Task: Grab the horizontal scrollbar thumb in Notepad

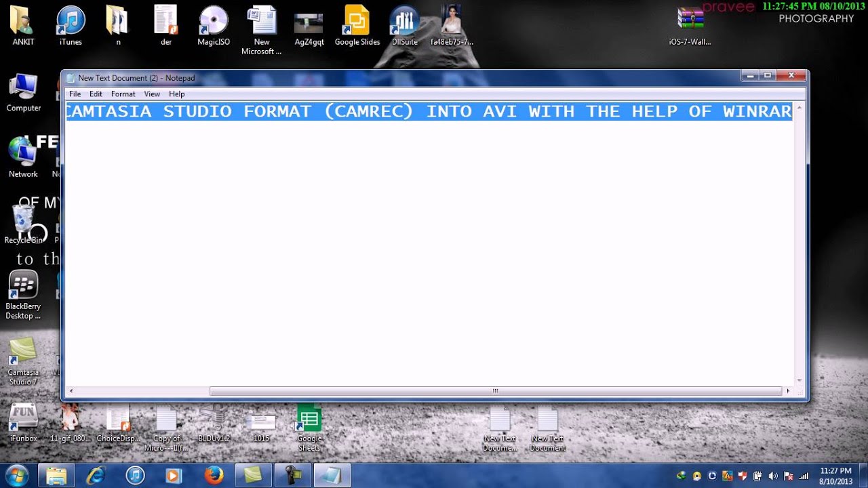Action: click(x=496, y=391)
